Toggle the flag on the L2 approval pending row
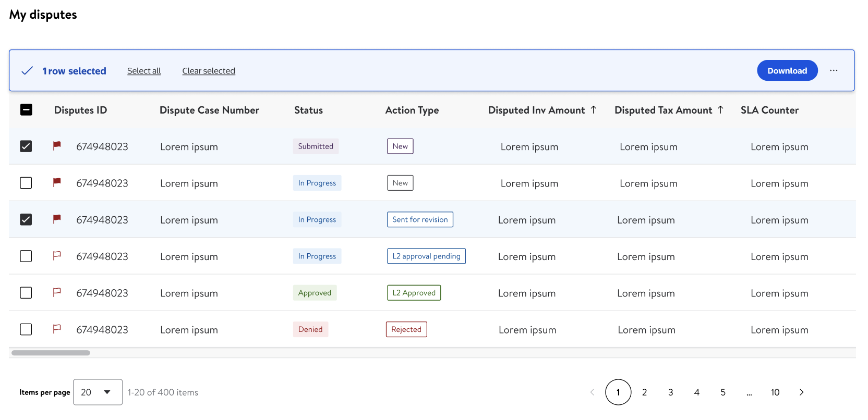 coord(57,256)
